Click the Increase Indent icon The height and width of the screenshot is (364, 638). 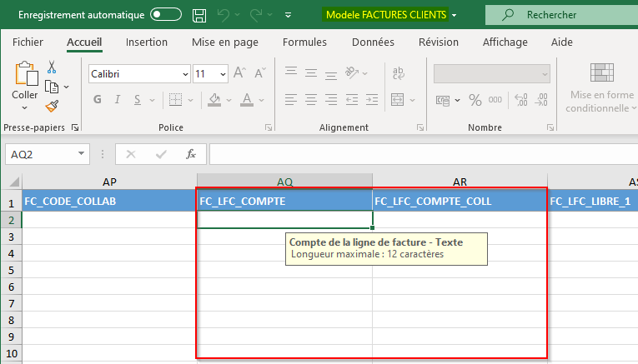click(x=372, y=99)
